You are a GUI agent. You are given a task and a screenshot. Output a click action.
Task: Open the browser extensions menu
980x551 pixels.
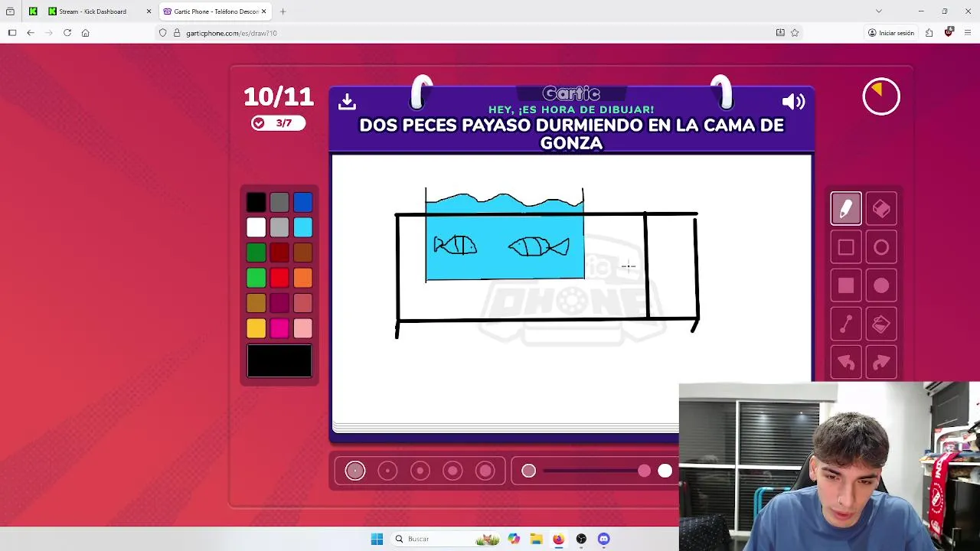pos(929,33)
